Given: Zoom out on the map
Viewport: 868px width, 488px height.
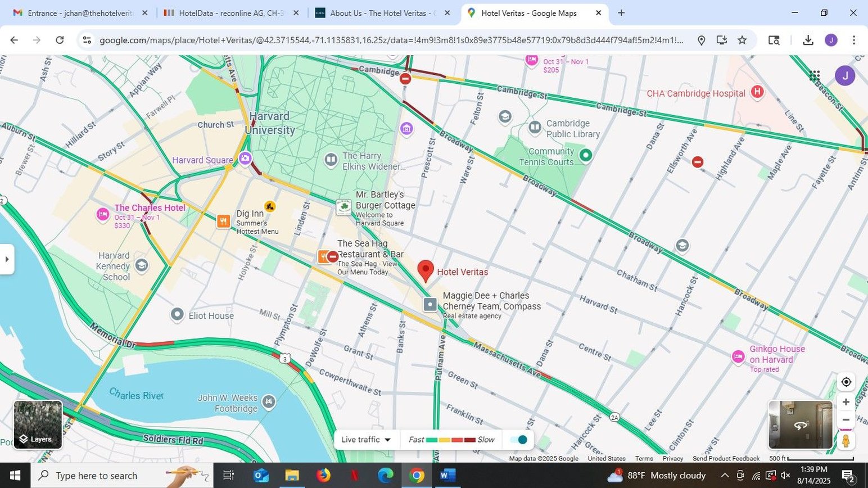Looking at the screenshot, I should [846, 420].
